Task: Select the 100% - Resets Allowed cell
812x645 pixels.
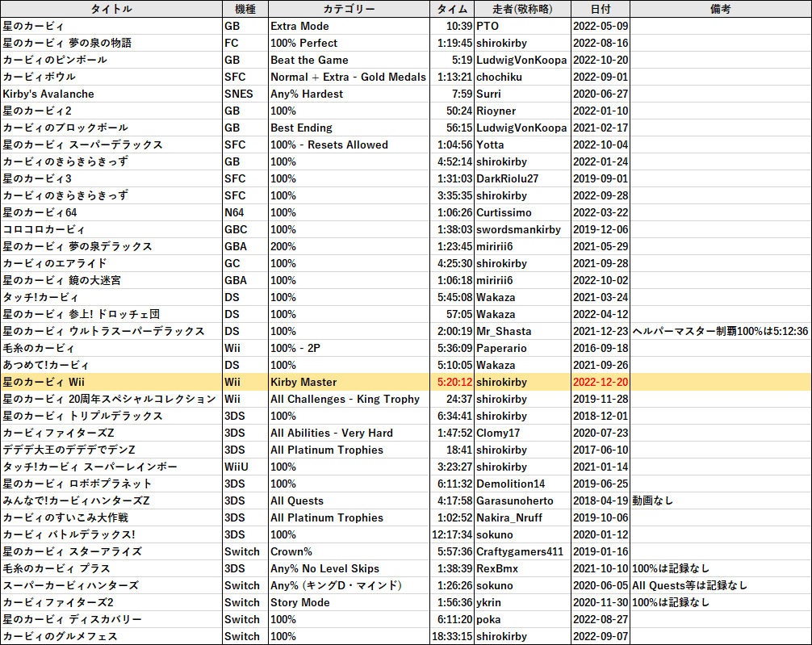Action: click(349, 144)
